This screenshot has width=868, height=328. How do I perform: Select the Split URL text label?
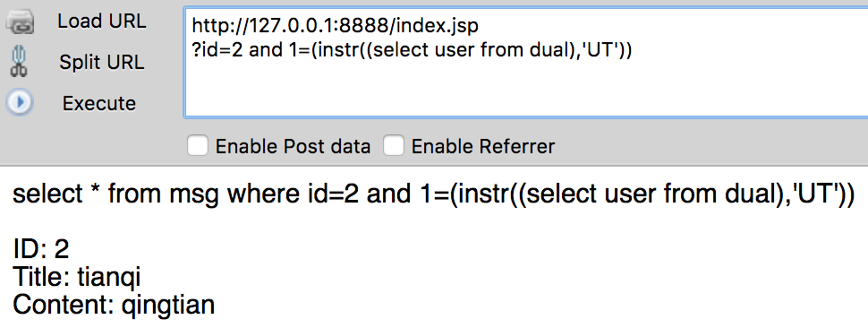point(102,62)
